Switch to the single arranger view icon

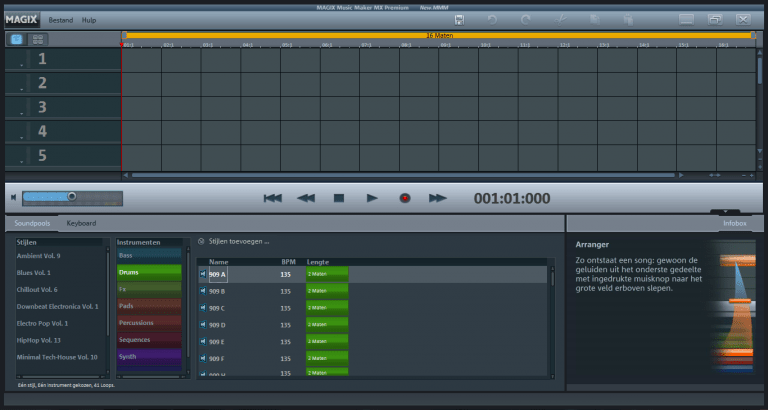point(16,40)
